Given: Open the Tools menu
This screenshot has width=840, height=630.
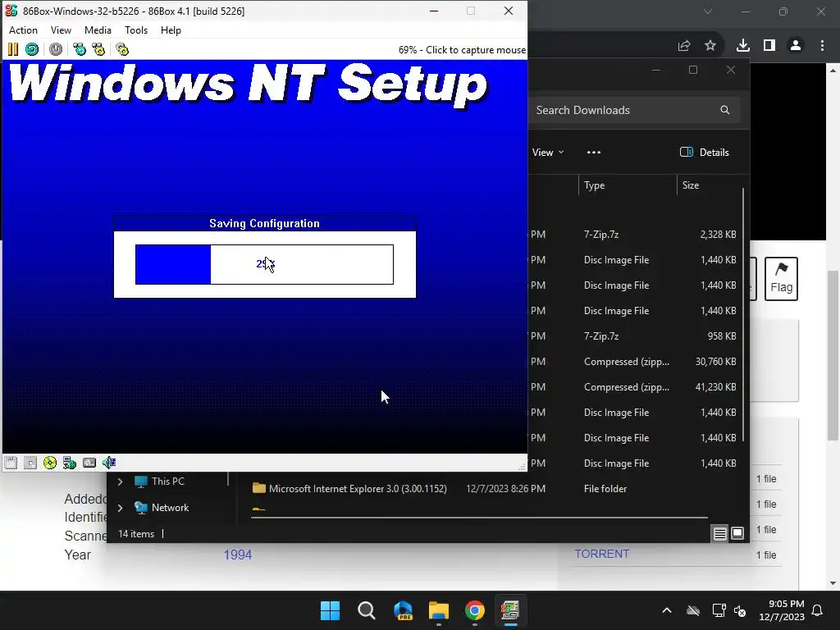Looking at the screenshot, I should (x=136, y=30).
